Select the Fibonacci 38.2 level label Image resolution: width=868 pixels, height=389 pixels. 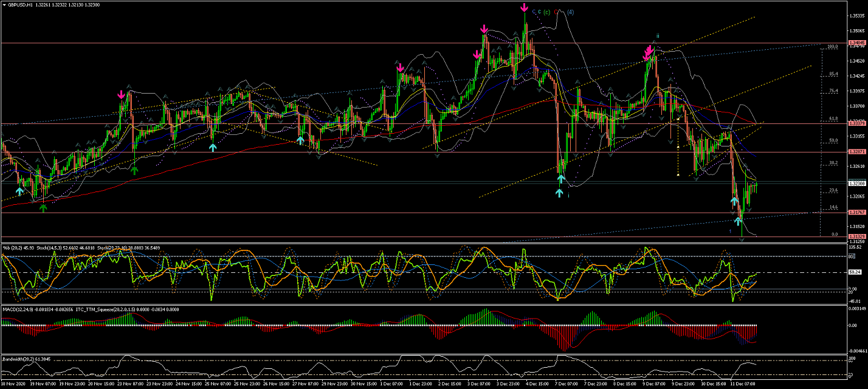833,163
